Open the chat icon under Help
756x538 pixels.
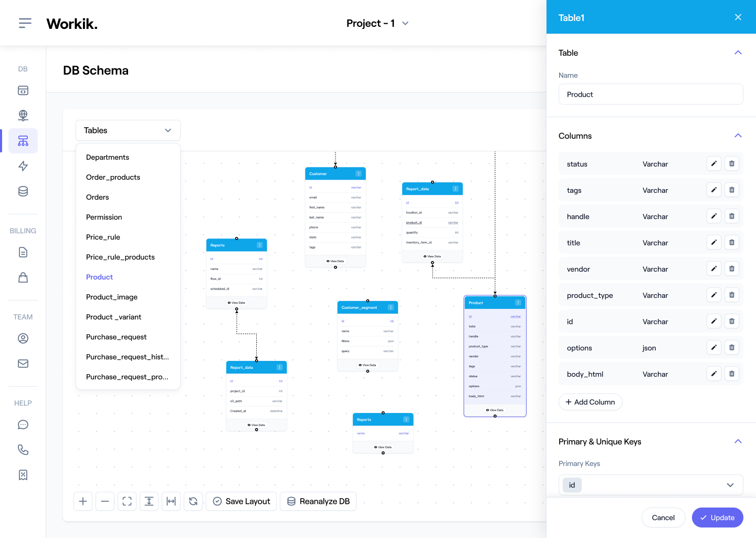coord(23,425)
